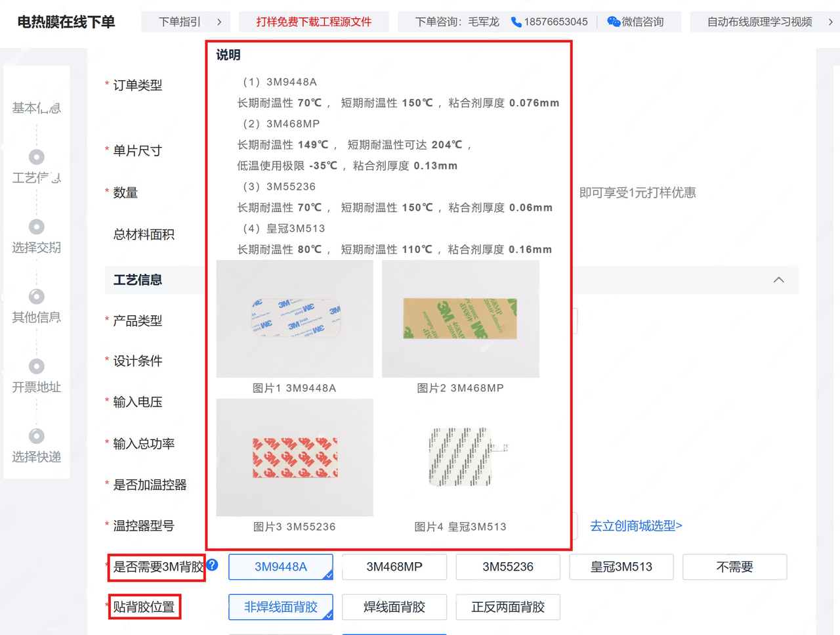This screenshot has height=635, width=840.
Task: Click the phone icon next to 18576653045
Action: click(x=516, y=22)
